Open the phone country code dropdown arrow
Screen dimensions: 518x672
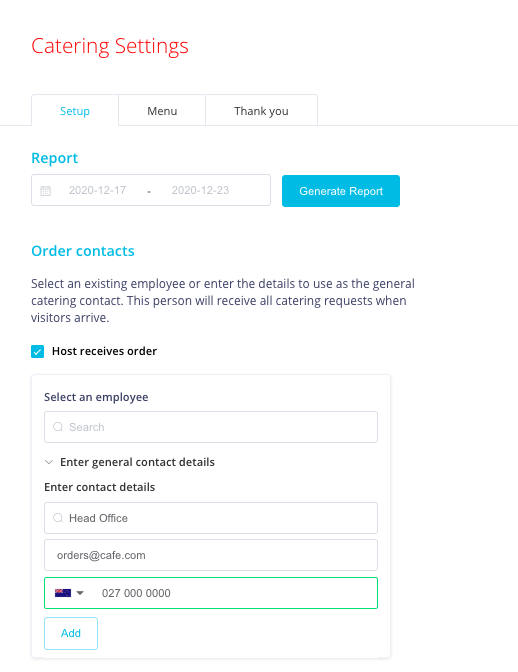click(80, 593)
